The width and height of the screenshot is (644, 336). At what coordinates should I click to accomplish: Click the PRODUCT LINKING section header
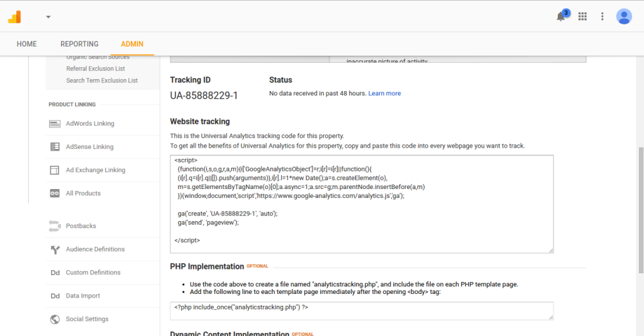(x=72, y=105)
